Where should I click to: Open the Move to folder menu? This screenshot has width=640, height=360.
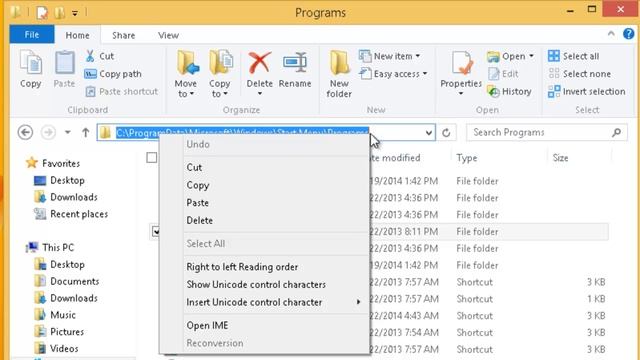point(186,74)
